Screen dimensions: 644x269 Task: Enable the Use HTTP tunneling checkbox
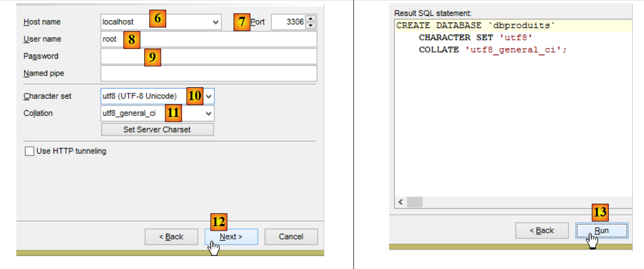pyautogui.click(x=30, y=151)
